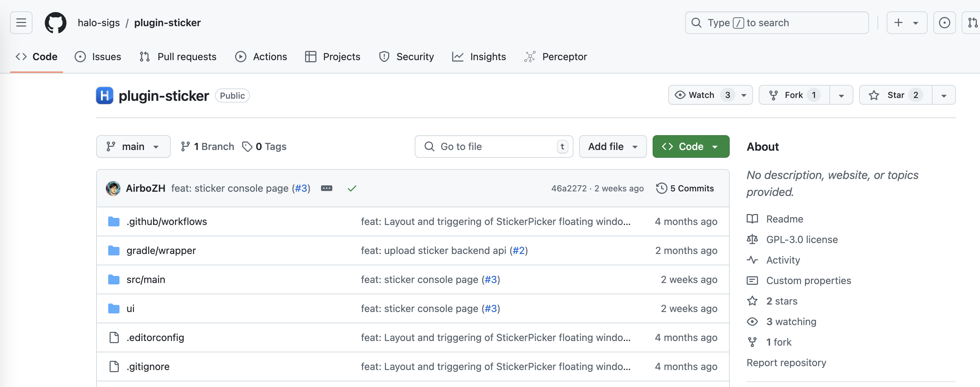
Task: Open the .github/workflows folder
Action: (x=167, y=221)
